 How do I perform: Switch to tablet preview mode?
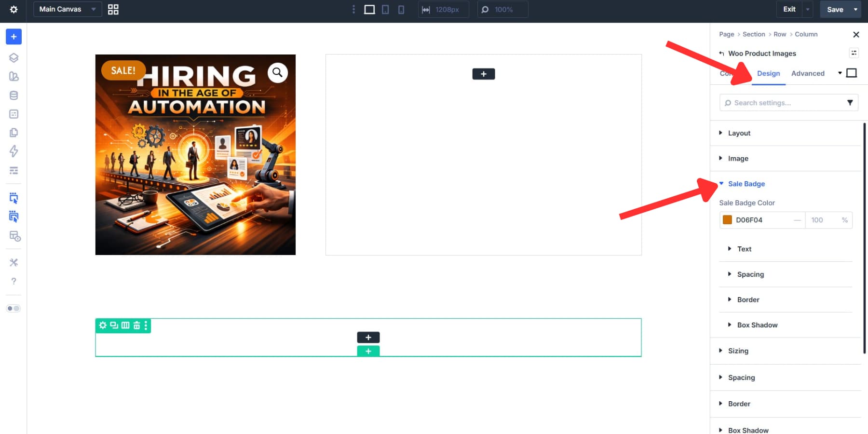pyautogui.click(x=385, y=9)
